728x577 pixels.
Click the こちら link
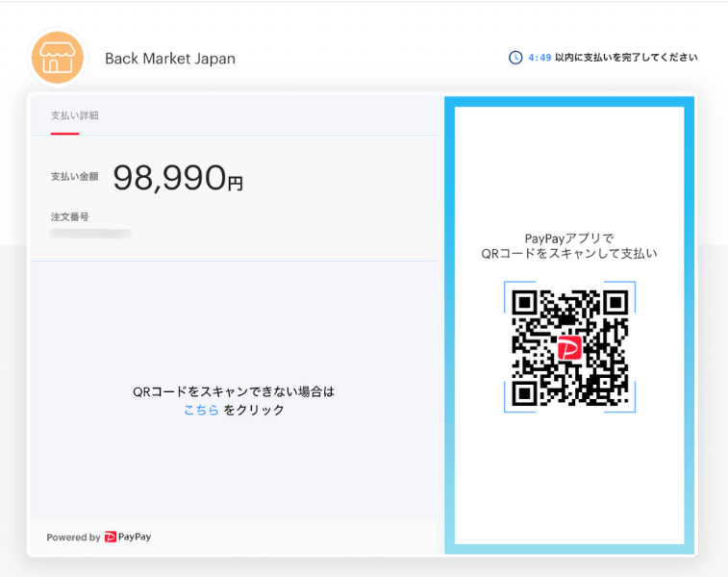tap(201, 410)
